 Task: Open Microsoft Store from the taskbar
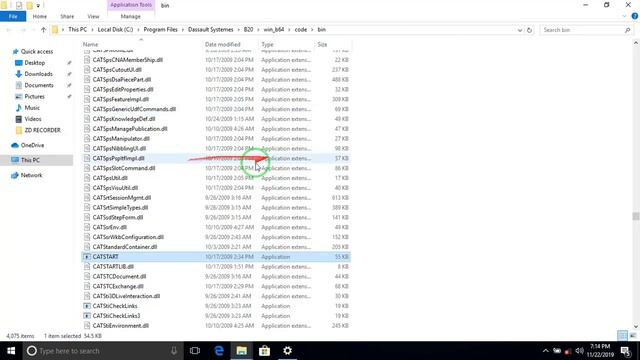pyautogui.click(x=264, y=351)
